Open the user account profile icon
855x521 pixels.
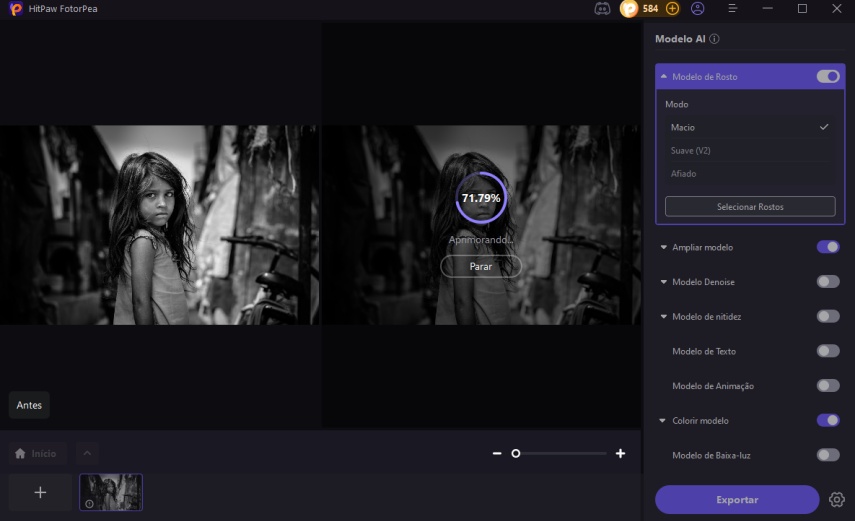pos(698,8)
